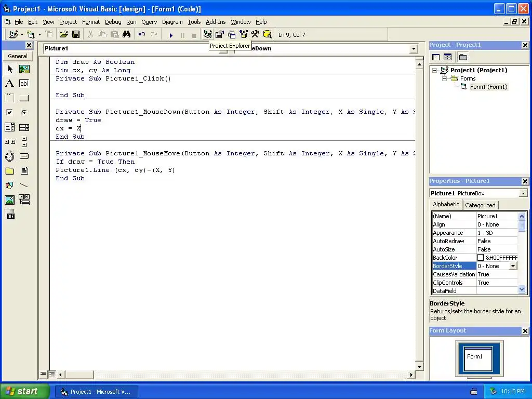Select the Pointer tool in the toolbox

coord(10,69)
